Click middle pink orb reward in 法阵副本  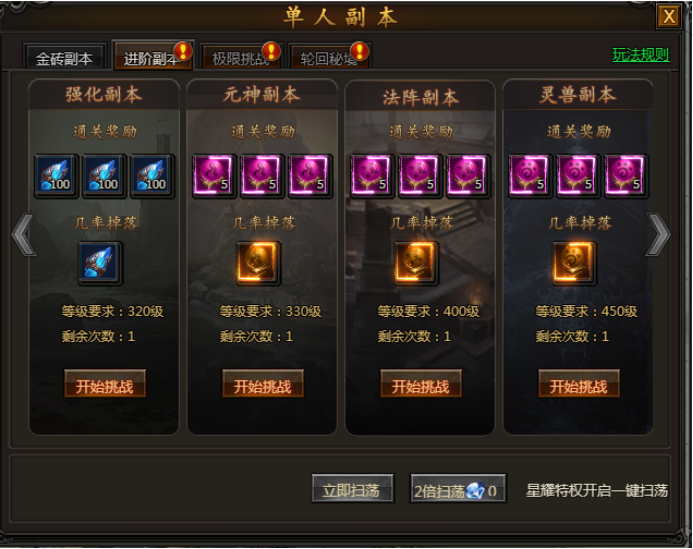coord(420,176)
